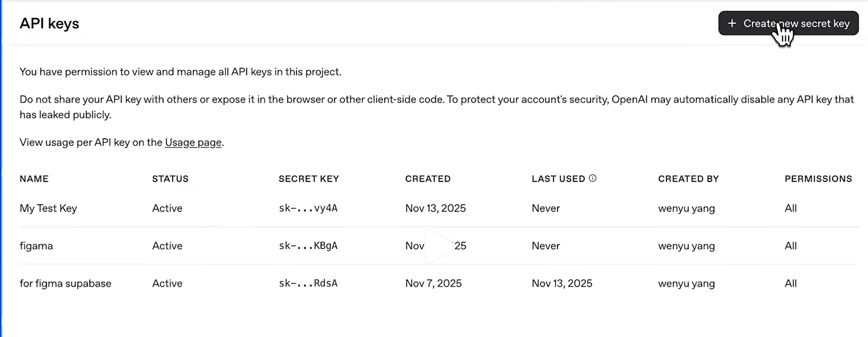Select the for figma supabase key name
Viewport: 868px width, 337px height.
pos(65,283)
